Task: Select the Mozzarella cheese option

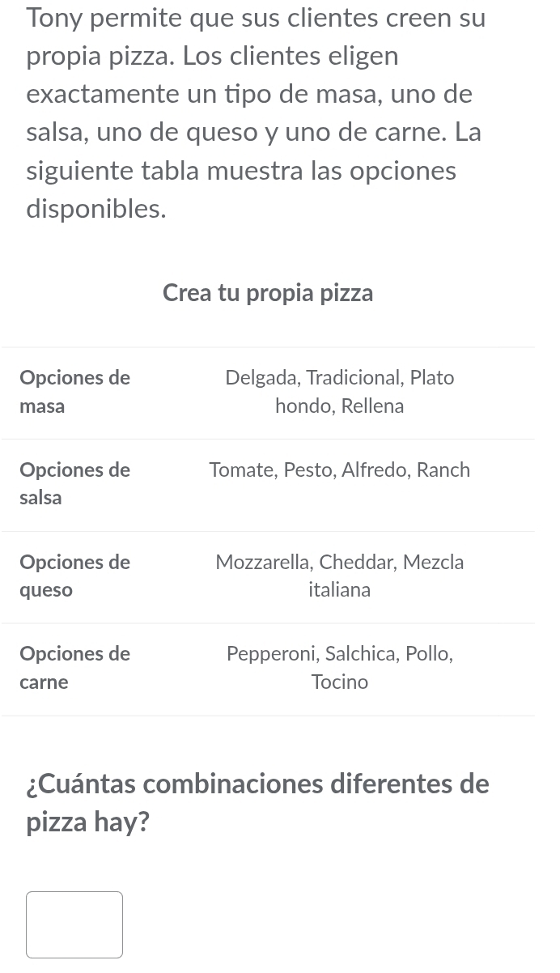Action: (x=261, y=562)
